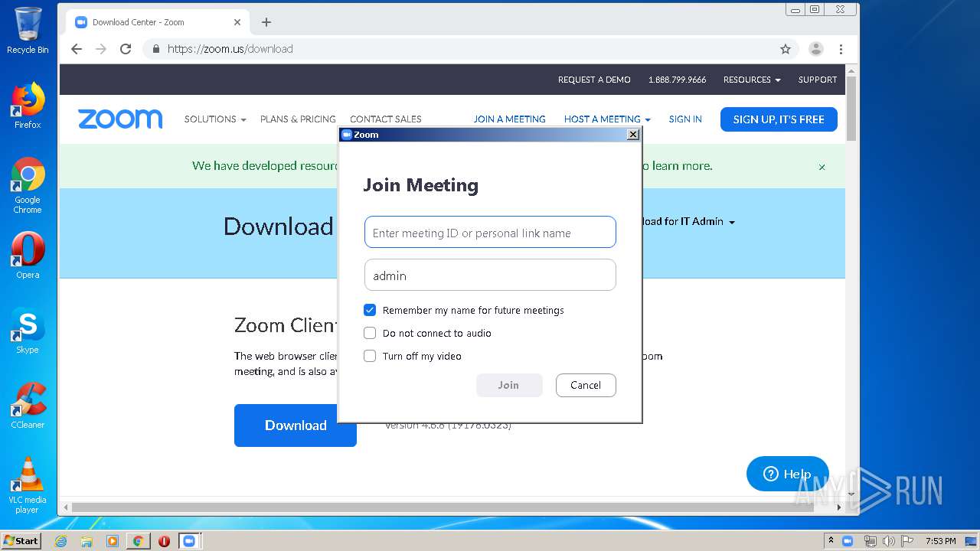Image resolution: width=980 pixels, height=551 pixels.
Task: Cancel the Join Meeting dialog
Action: tap(586, 385)
